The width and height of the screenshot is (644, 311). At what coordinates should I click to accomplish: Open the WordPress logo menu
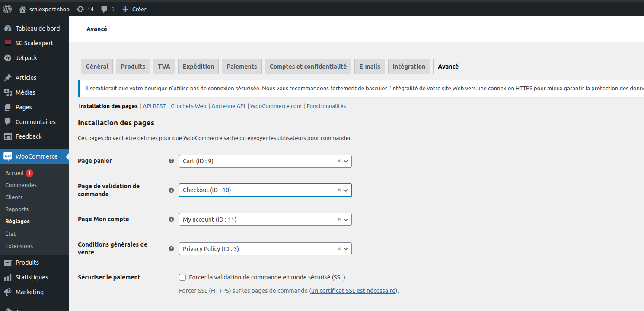click(x=7, y=9)
